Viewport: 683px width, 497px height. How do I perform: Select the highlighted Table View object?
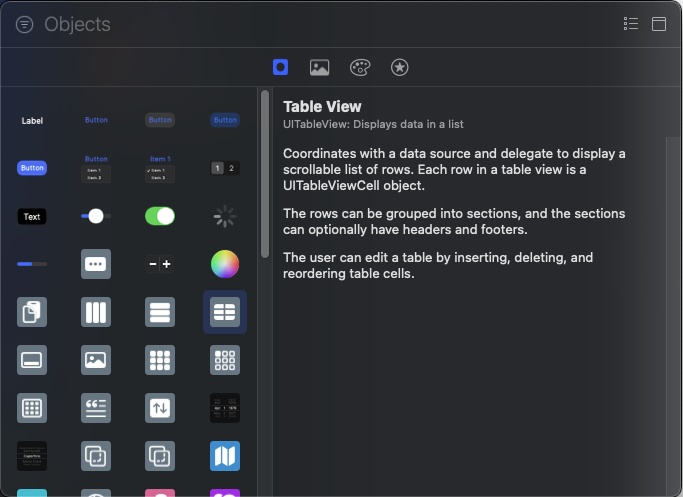click(x=225, y=312)
